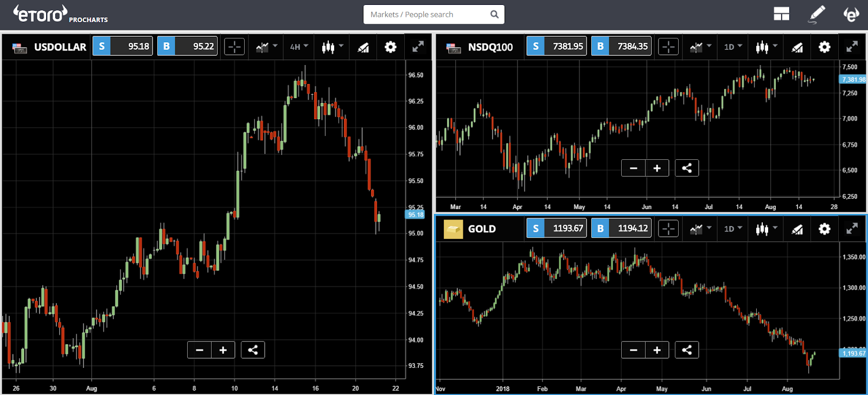The height and width of the screenshot is (395, 868).
Task: Open the layout grid selector icon
Action: click(781, 14)
